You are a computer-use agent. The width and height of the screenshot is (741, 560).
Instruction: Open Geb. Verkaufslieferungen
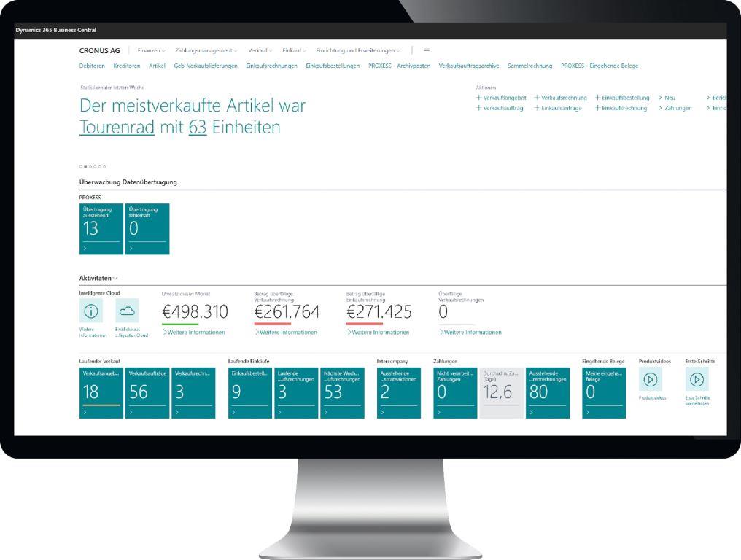[x=206, y=66]
